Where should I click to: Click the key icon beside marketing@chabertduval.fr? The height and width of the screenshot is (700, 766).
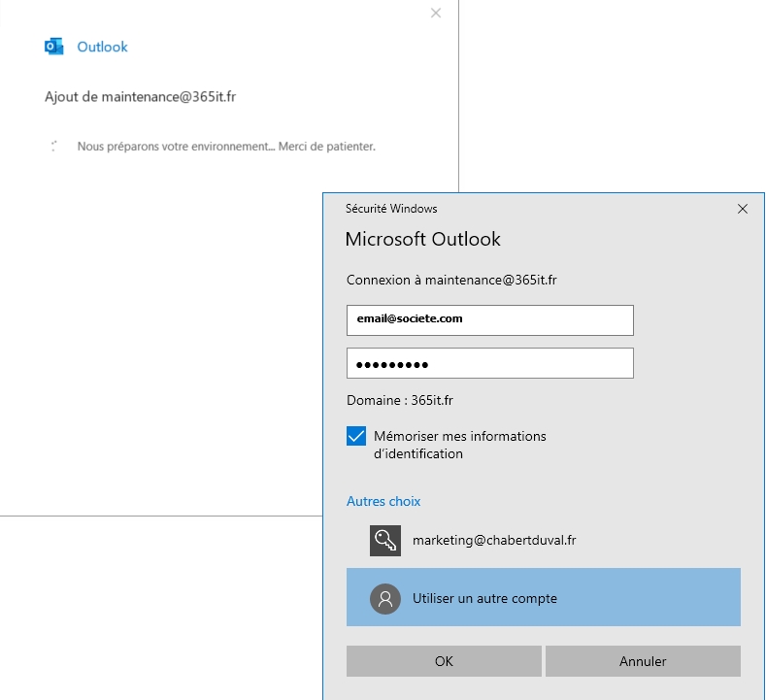coord(385,541)
